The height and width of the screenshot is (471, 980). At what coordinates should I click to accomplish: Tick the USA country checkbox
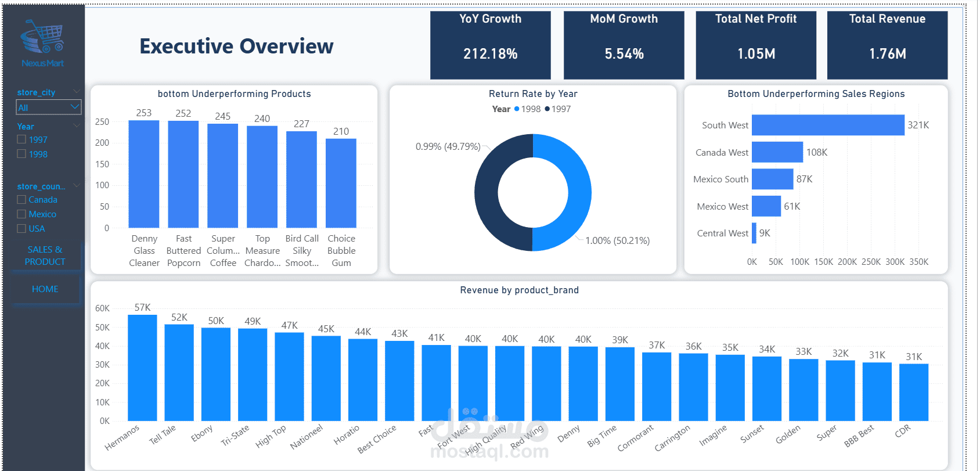point(21,228)
